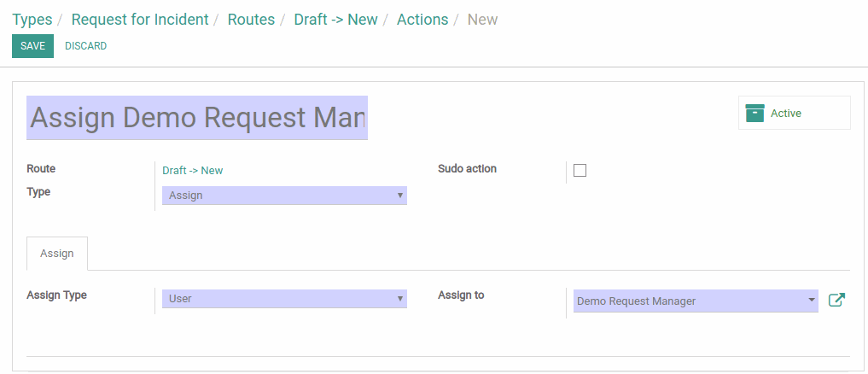Click the archive box icon next to Active
Image resolution: width=868 pixels, height=374 pixels.
pos(754,113)
